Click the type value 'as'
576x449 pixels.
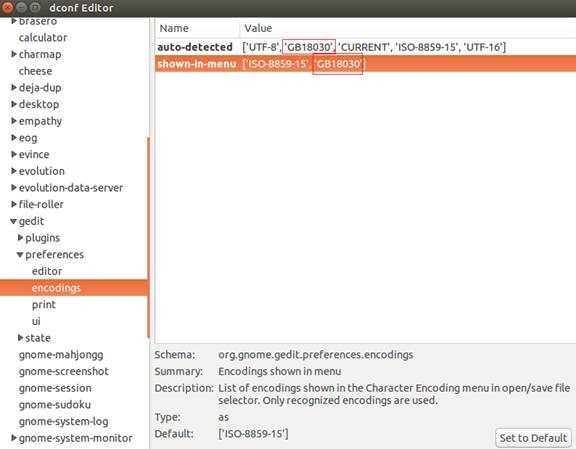[223, 417]
